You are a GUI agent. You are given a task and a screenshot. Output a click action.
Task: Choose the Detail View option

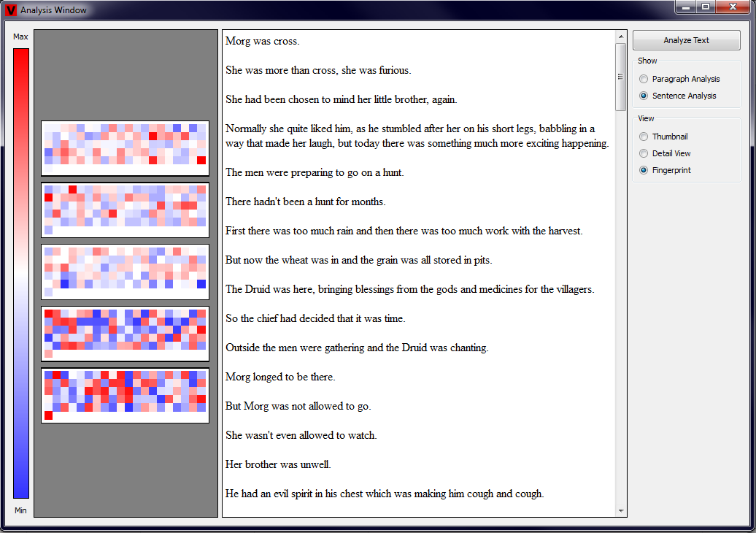point(643,153)
